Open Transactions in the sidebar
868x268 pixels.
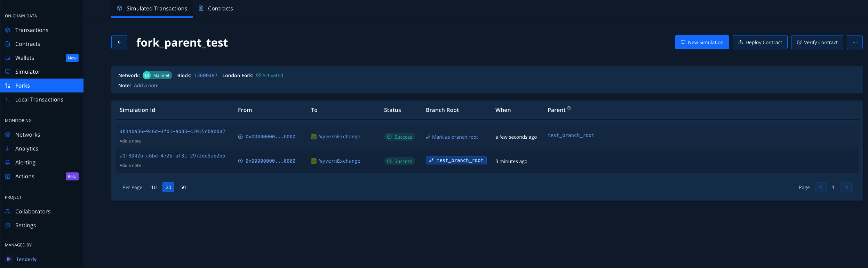click(x=42, y=30)
